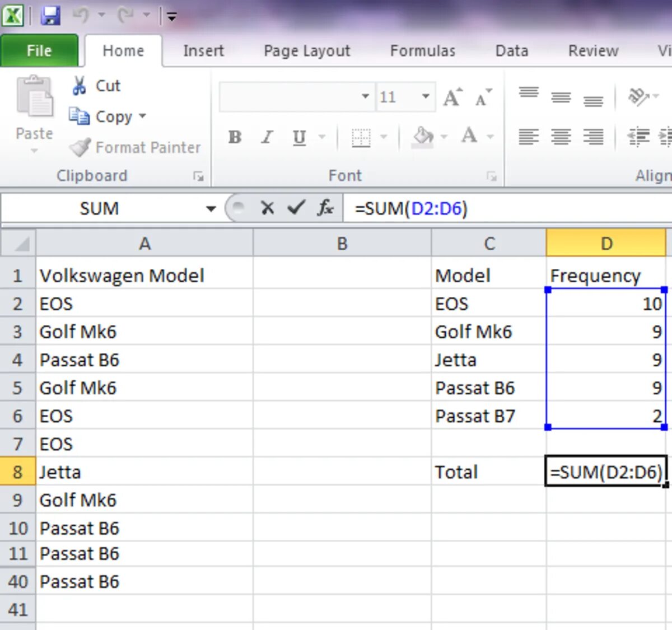Expand the Font Color dropdown arrow
This screenshot has height=630, width=672.
click(x=491, y=137)
